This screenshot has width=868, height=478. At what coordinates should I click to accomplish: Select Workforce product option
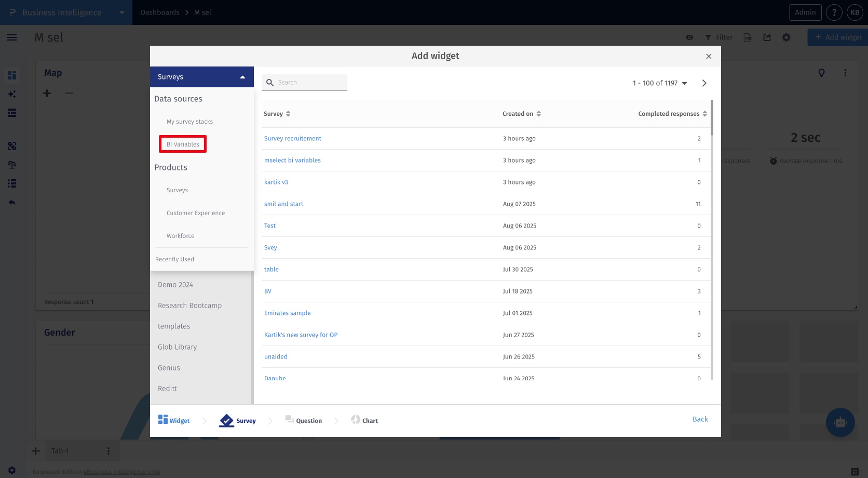(180, 236)
